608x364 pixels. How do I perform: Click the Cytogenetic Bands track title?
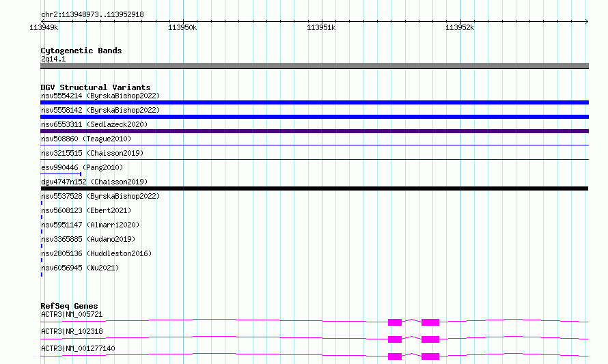(81, 51)
